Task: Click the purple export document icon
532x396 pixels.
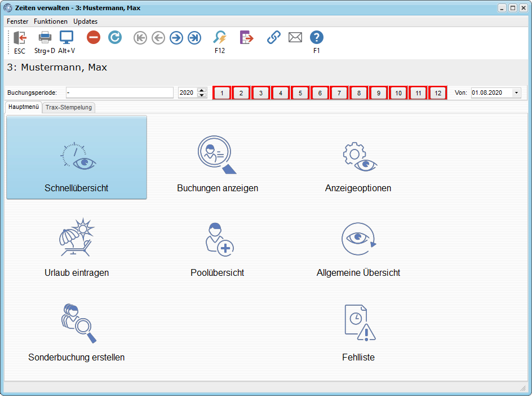Action: tap(247, 37)
